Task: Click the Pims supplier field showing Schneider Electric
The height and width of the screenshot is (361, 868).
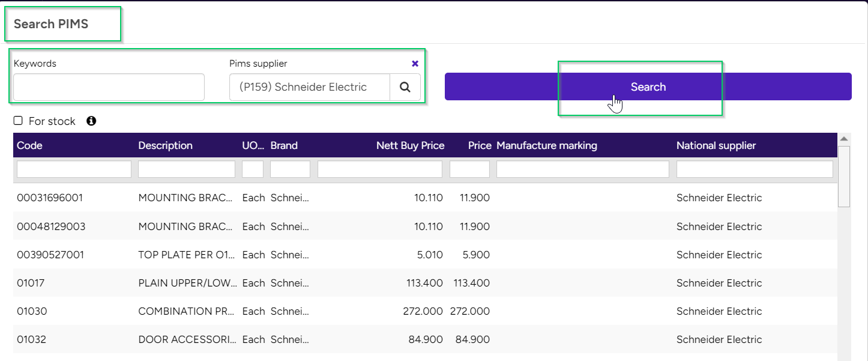Action: pyautogui.click(x=310, y=87)
